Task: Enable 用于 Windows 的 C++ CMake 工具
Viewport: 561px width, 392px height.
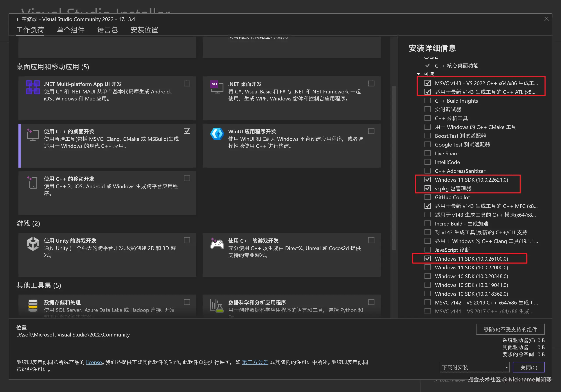Action: [427, 127]
